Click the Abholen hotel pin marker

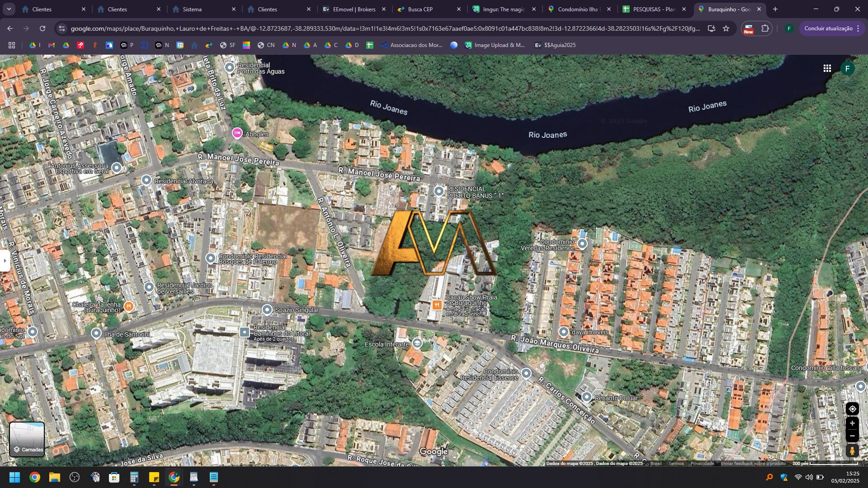[237, 133]
